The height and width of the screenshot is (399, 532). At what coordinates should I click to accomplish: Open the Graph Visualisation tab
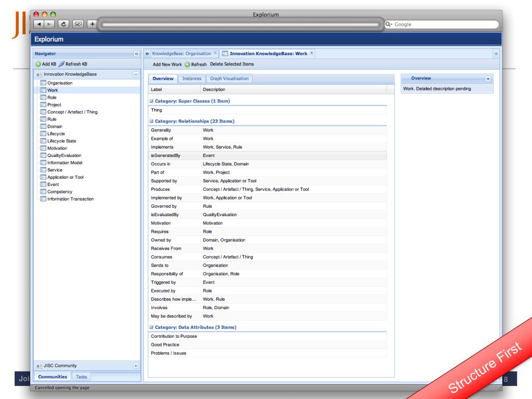229,79
